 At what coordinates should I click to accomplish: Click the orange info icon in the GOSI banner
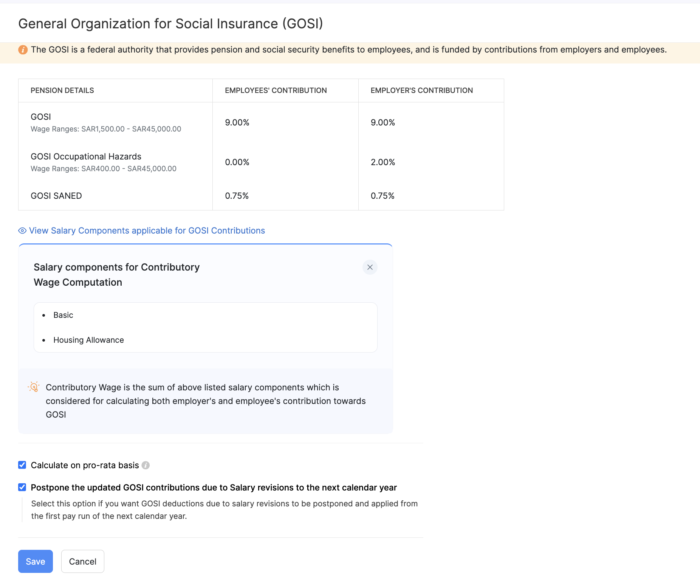pos(23,50)
